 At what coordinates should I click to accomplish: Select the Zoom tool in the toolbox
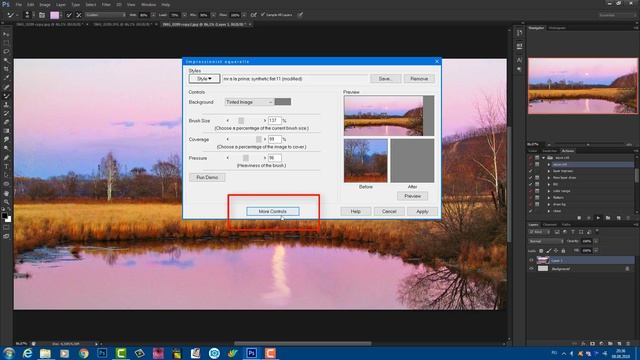click(x=6, y=202)
